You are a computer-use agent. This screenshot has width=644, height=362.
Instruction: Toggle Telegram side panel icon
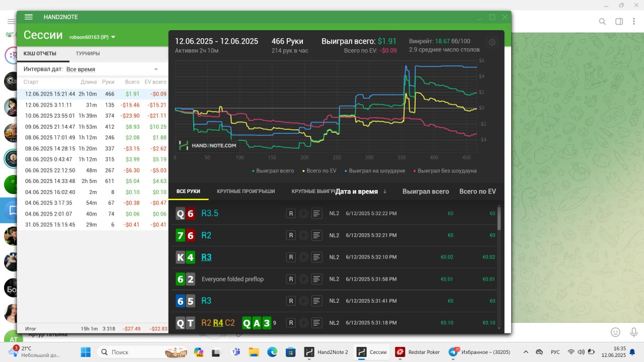pos(619,22)
